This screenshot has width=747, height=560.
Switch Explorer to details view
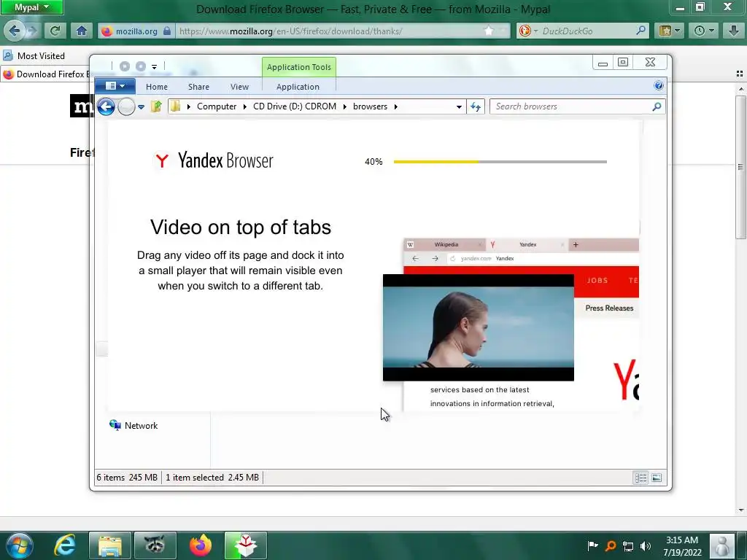640,478
